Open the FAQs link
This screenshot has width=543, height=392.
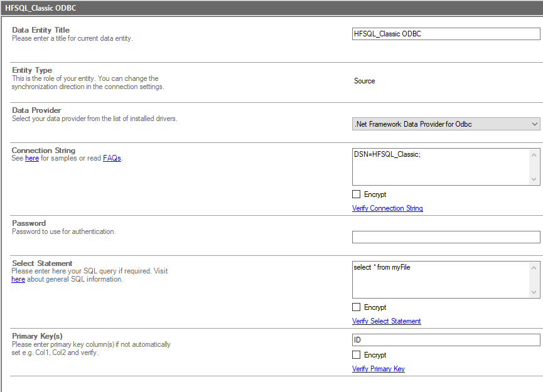[112, 159]
